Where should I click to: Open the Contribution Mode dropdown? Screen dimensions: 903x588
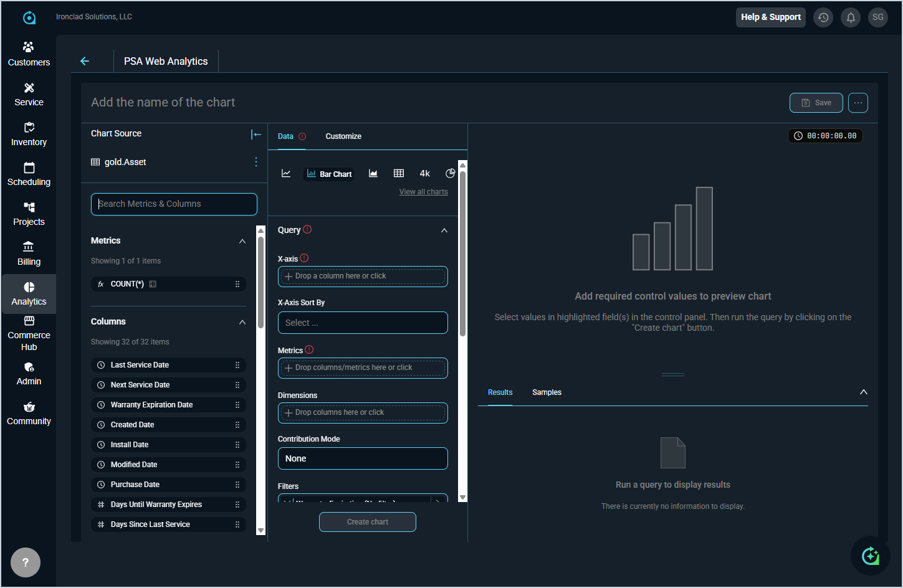pyautogui.click(x=363, y=458)
